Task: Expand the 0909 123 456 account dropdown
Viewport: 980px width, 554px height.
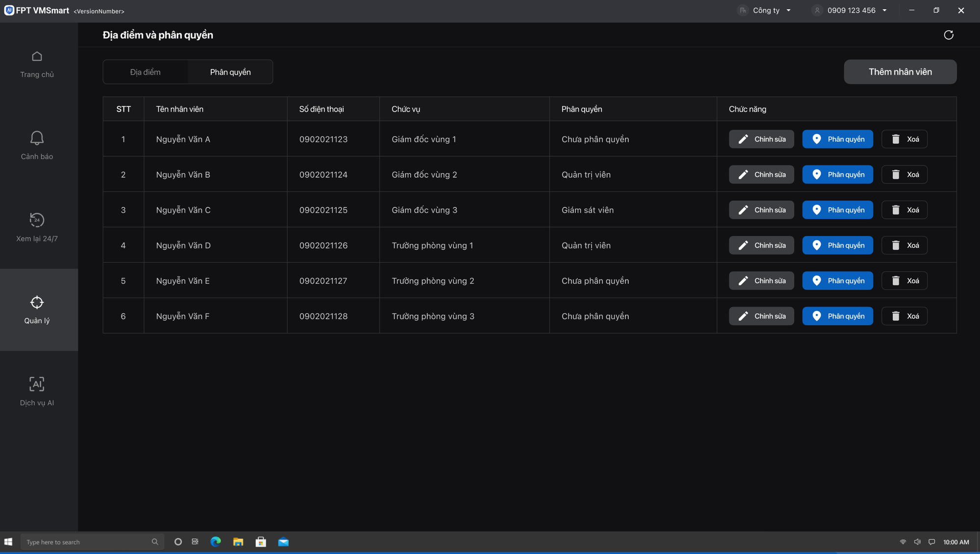Action: 884,10
